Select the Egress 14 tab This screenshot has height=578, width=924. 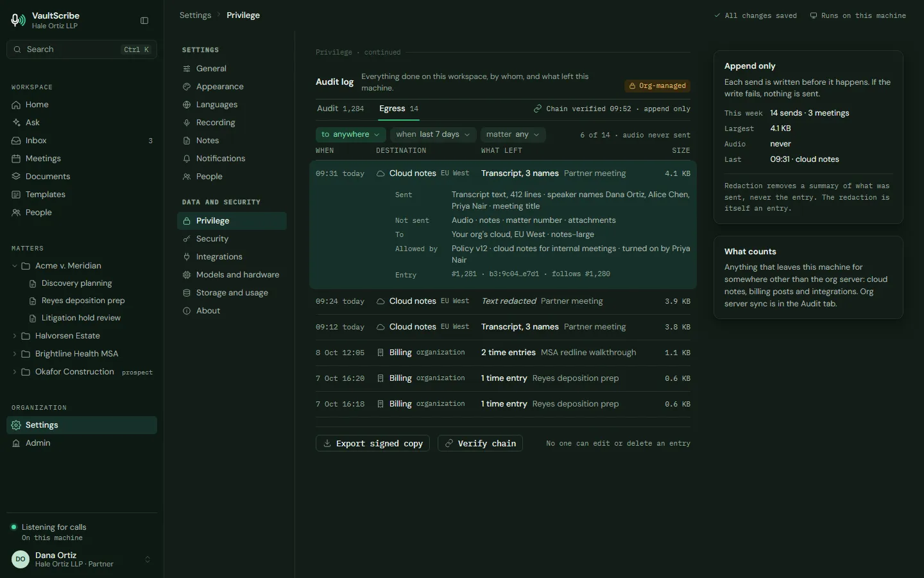click(398, 109)
